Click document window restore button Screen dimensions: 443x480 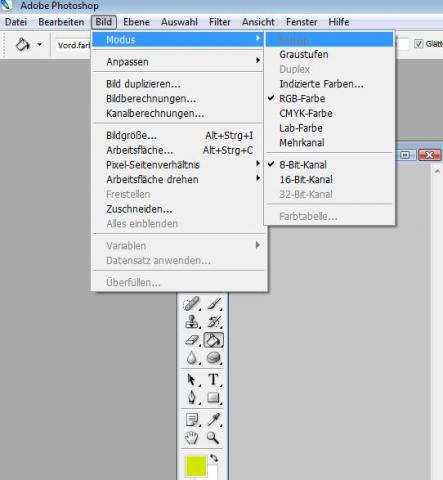click(405, 155)
